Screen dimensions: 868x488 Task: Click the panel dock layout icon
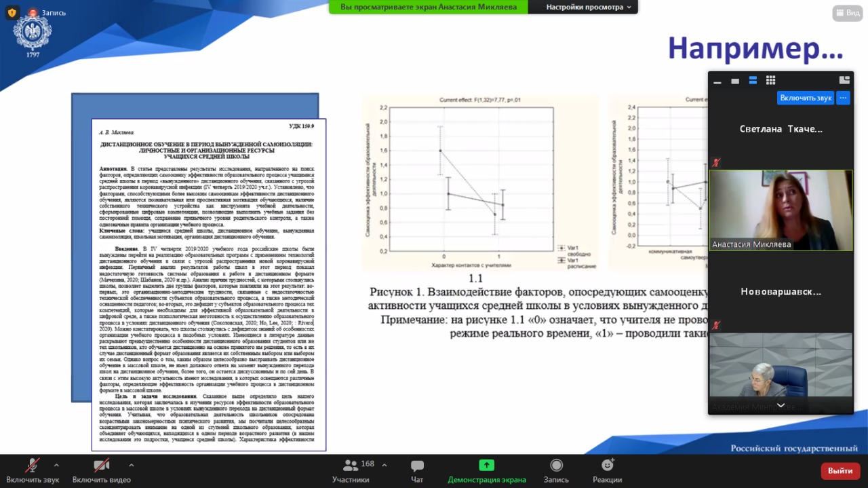pyautogui.click(x=844, y=80)
